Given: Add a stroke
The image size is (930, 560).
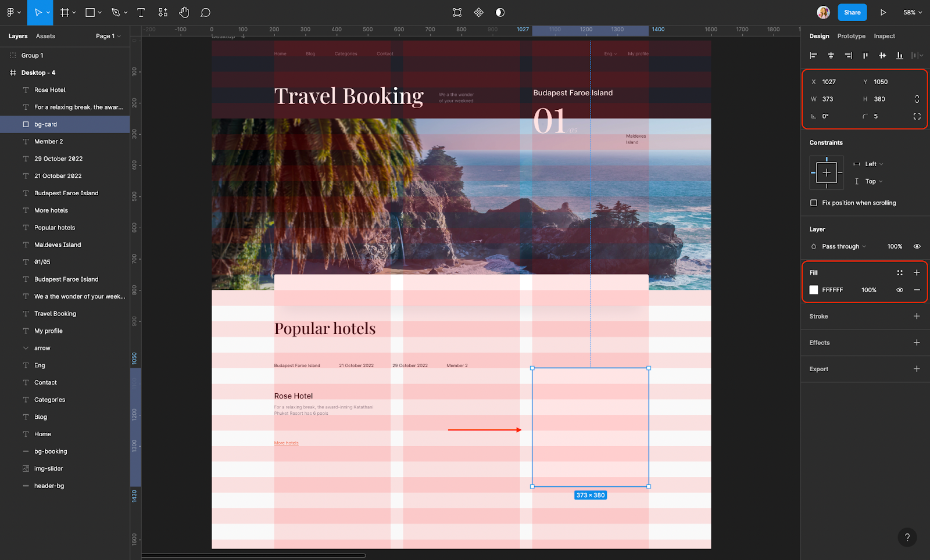Looking at the screenshot, I should [917, 316].
